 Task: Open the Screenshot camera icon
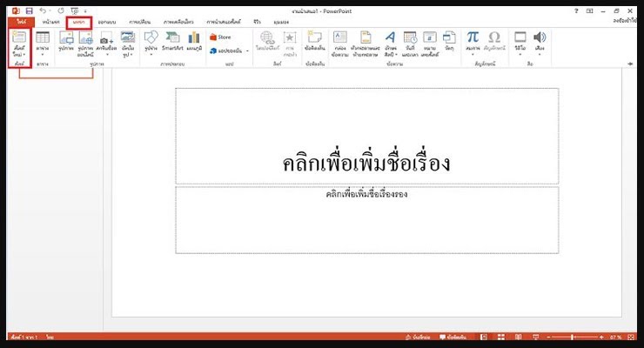click(106, 44)
